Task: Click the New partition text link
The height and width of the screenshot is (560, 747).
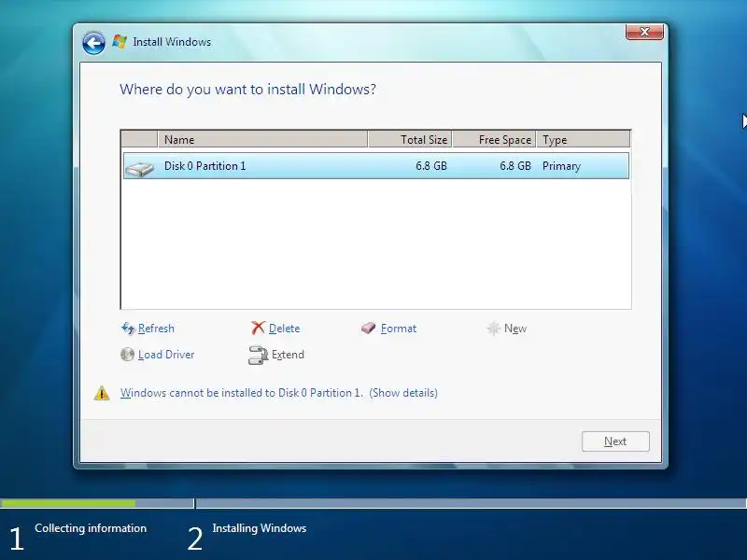Action: point(515,329)
